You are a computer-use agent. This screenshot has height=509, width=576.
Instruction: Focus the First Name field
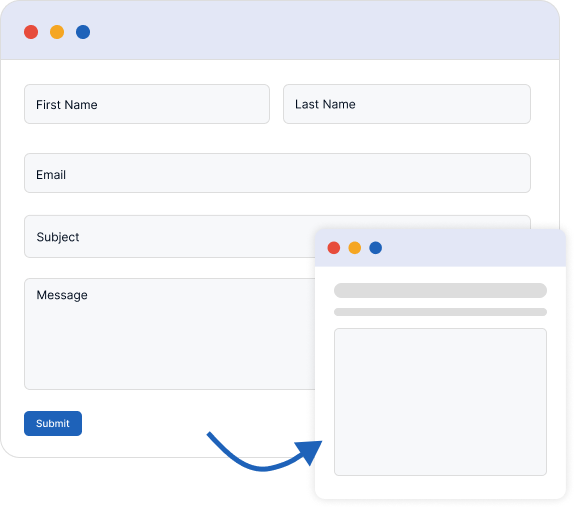tap(147, 104)
